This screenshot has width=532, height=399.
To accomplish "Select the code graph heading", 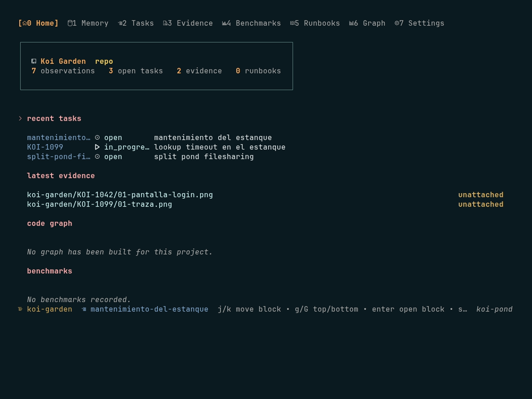I will tap(50, 223).
